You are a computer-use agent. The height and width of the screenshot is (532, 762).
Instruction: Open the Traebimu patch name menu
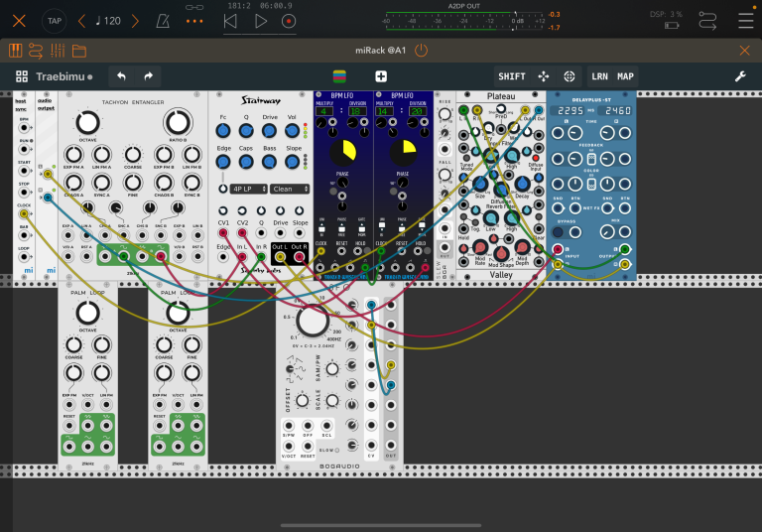click(x=63, y=76)
